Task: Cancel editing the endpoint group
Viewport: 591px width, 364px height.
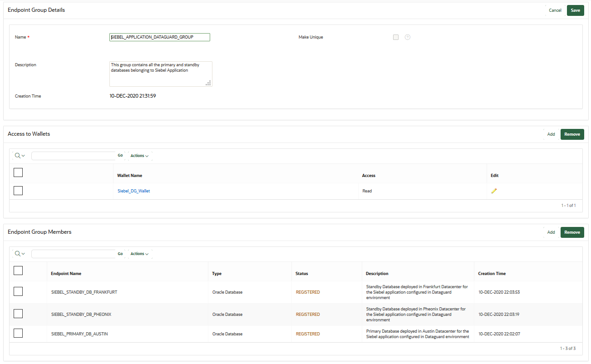Action: pos(555,10)
